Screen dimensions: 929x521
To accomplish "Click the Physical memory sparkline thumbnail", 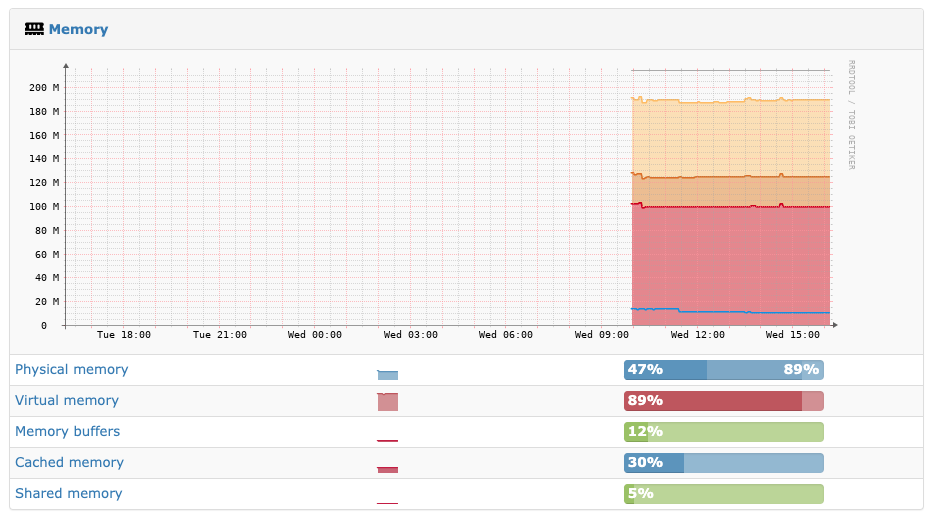I will (x=387, y=374).
